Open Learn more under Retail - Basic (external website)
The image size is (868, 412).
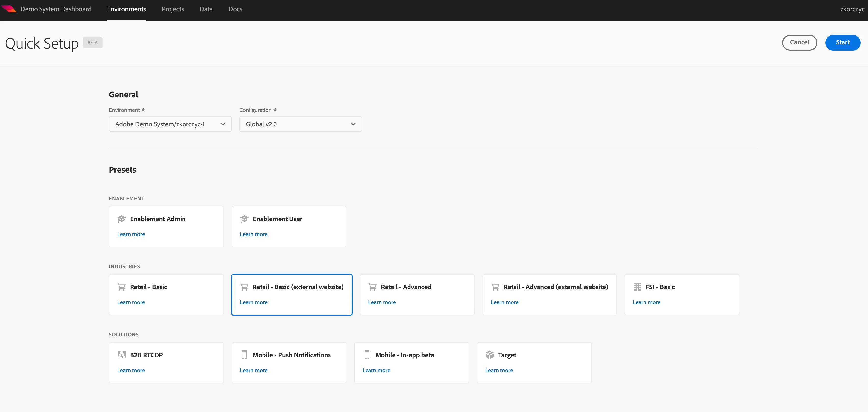click(x=254, y=302)
